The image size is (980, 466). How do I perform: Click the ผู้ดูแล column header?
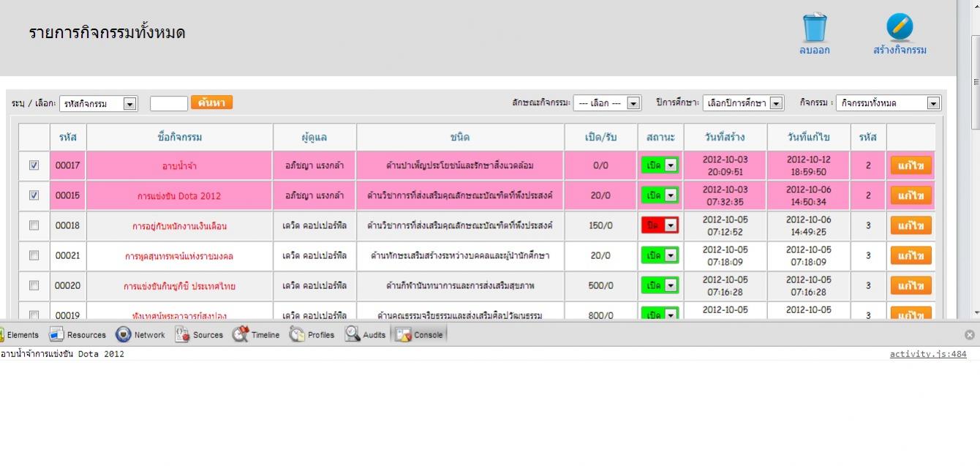(314, 137)
